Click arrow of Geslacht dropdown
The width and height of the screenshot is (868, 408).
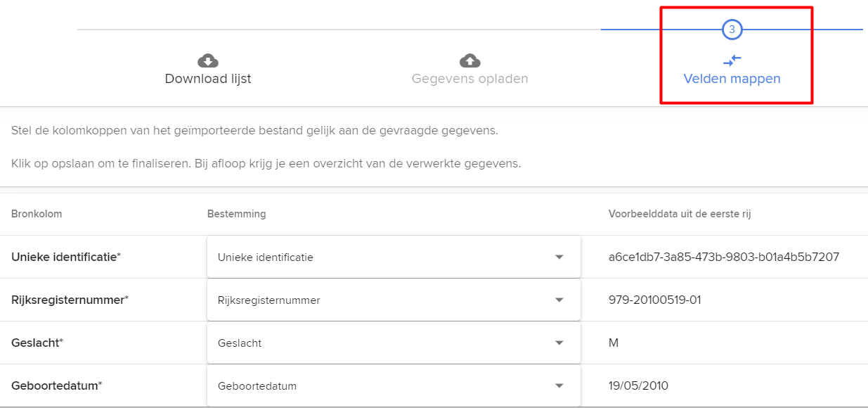(559, 343)
